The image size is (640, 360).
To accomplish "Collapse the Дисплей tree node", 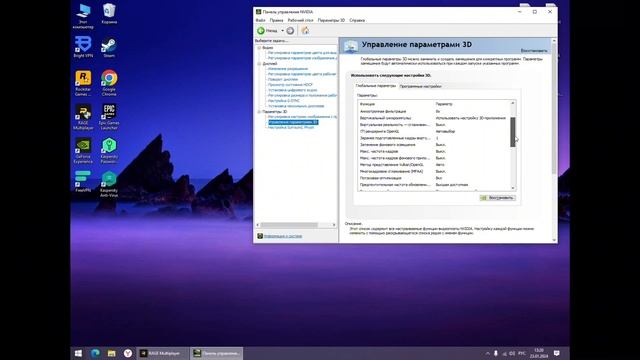I will click(x=259, y=64).
